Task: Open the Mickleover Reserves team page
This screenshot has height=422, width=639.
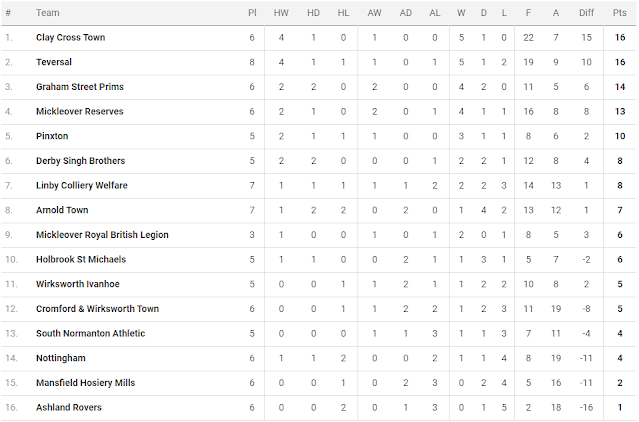Action: click(79, 111)
